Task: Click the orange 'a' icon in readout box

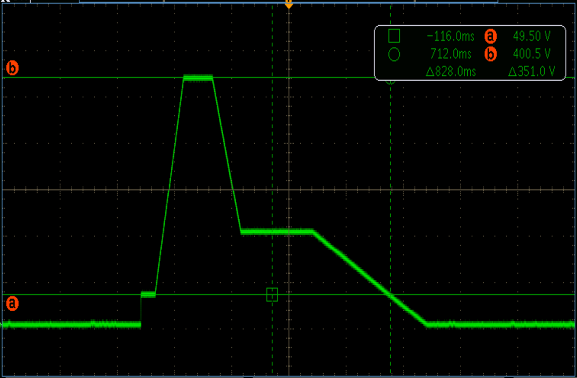Action: [x=490, y=36]
